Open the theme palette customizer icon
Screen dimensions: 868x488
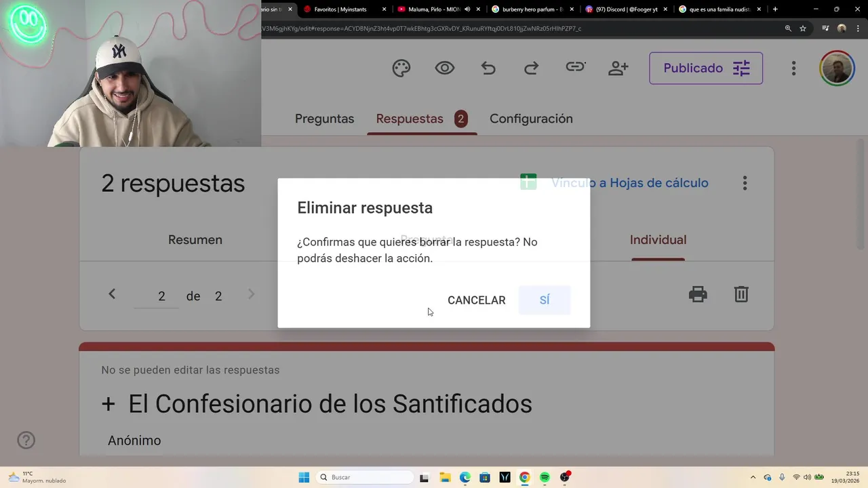(x=401, y=68)
